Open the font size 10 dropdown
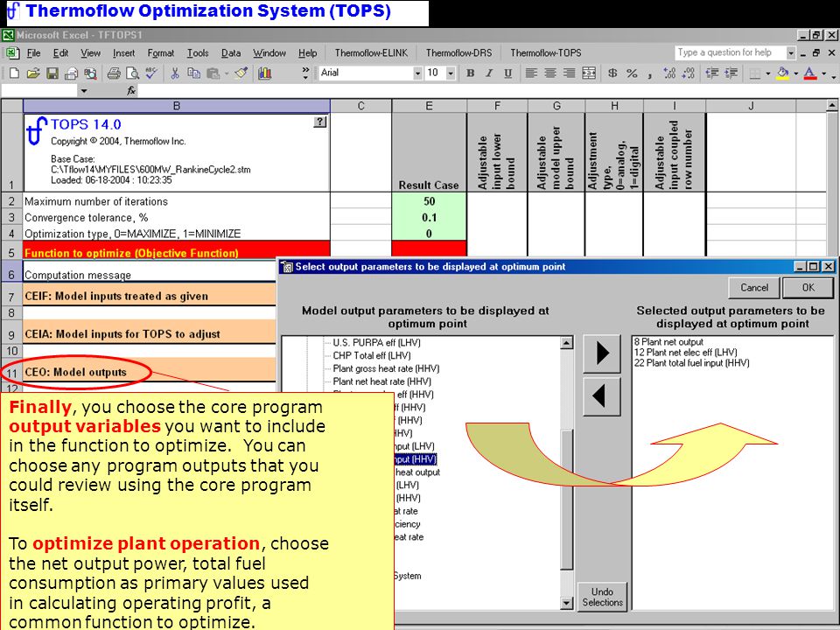 click(451, 73)
